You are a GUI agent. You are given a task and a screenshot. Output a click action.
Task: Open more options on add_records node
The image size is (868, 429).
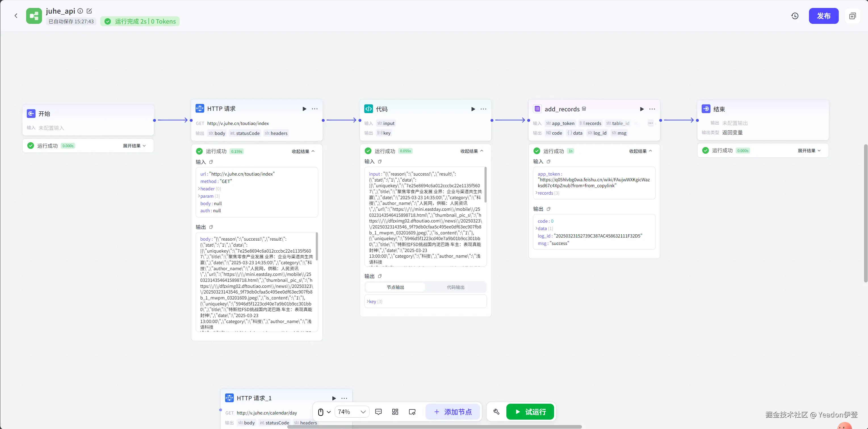point(652,109)
